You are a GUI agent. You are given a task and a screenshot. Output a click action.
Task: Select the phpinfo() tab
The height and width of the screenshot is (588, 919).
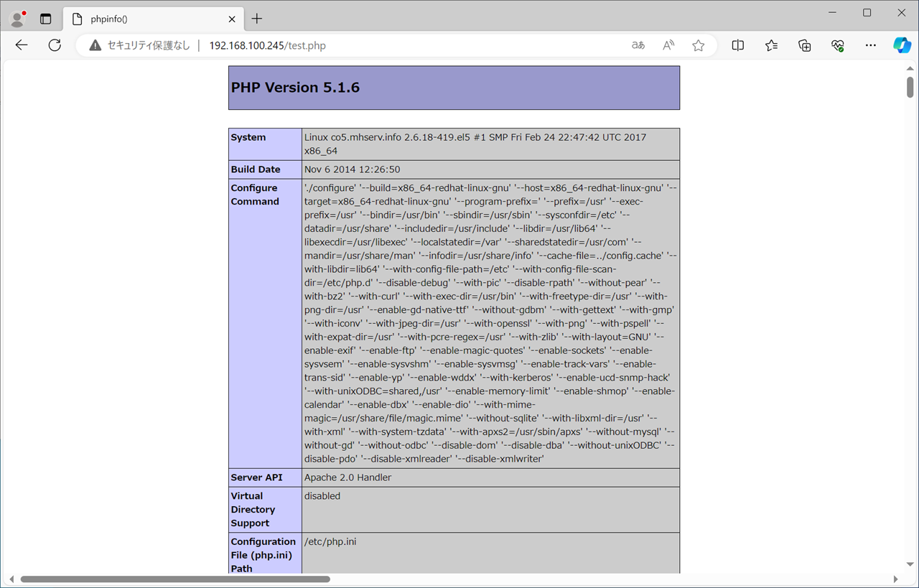pos(144,19)
